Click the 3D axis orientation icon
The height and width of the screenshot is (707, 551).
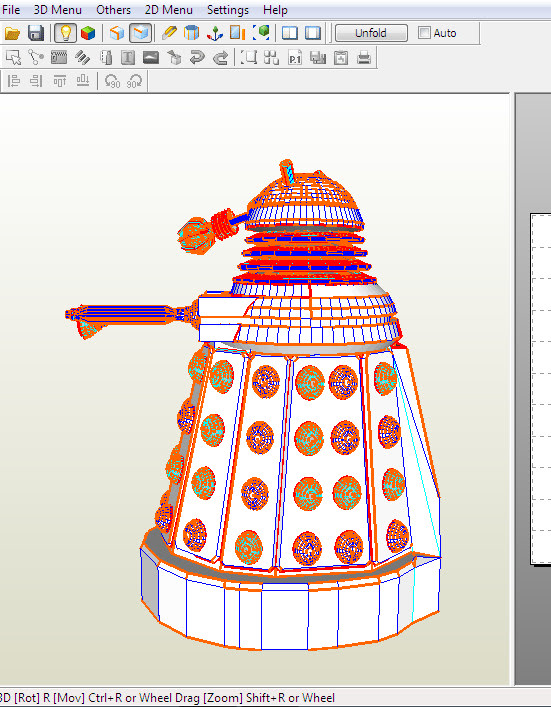[x=215, y=33]
